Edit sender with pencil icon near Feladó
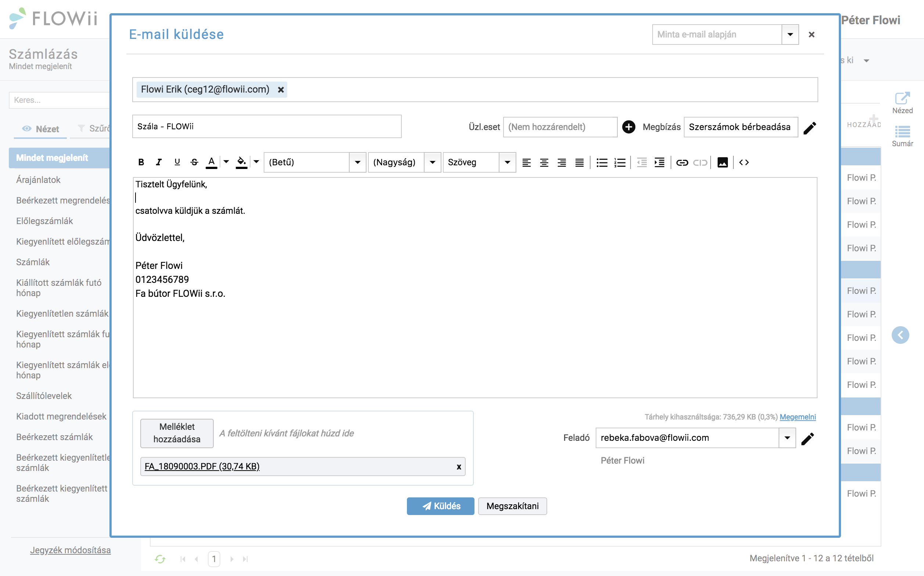The image size is (924, 576). coord(808,439)
